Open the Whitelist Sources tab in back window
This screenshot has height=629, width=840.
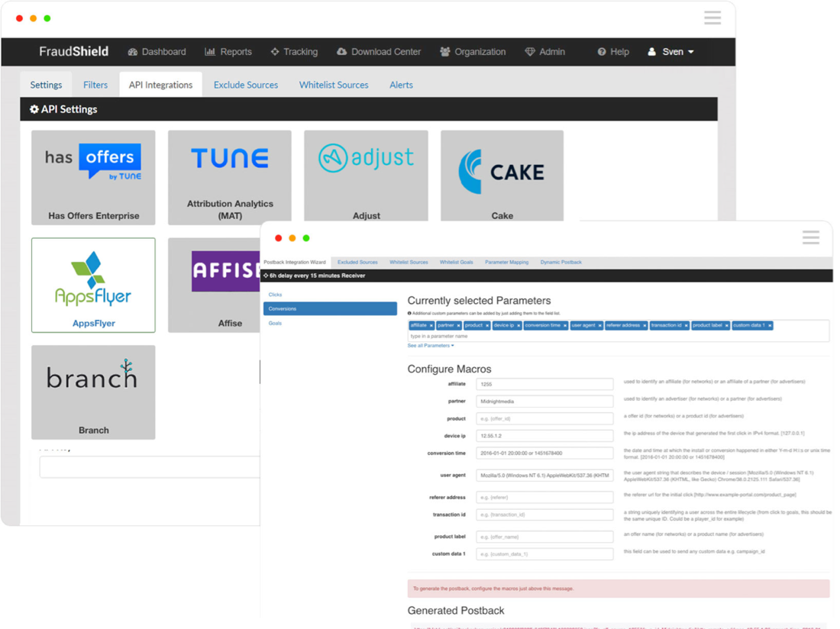[334, 85]
